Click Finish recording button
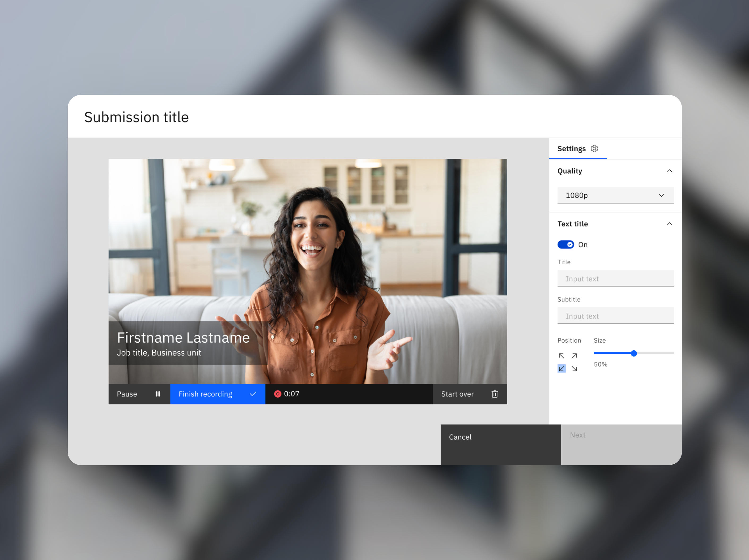This screenshot has height=560, width=749. click(x=218, y=394)
